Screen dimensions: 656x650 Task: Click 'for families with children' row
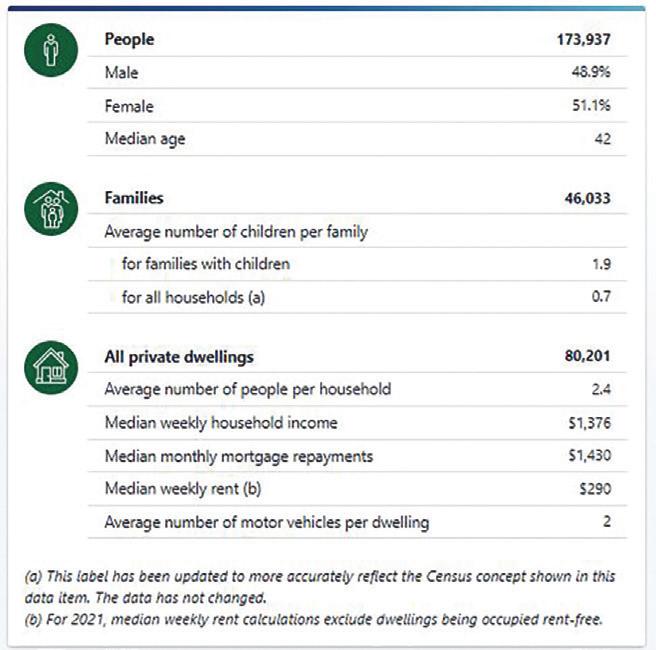click(x=206, y=264)
